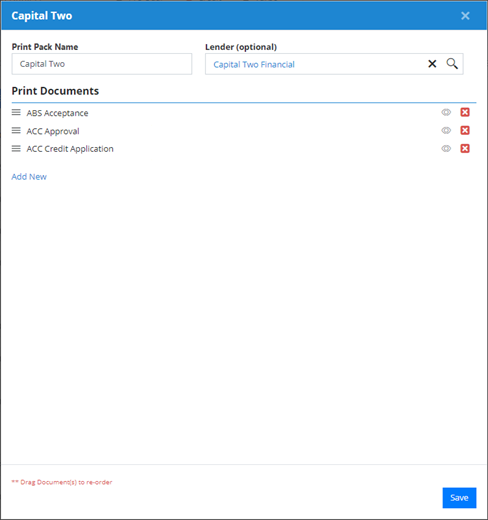Click the Capital Two dialog title
This screenshot has width=488, height=520.
42,16
